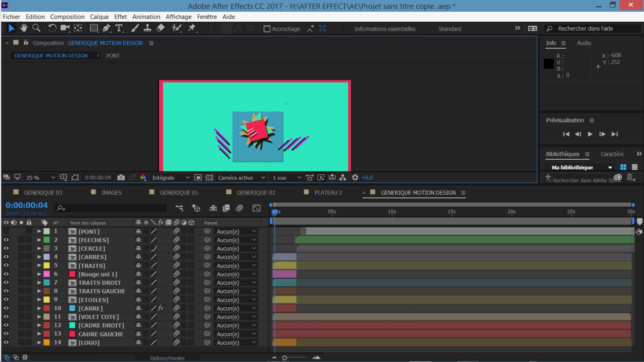Select the Roto Brush tool
This screenshot has height=362, width=644.
pos(177,28)
